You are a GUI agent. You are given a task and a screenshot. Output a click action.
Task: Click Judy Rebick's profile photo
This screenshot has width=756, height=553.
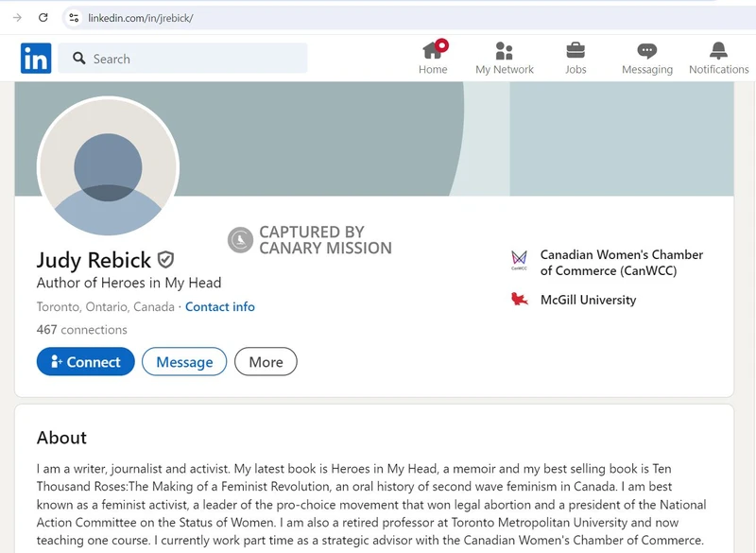pos(108,167)
